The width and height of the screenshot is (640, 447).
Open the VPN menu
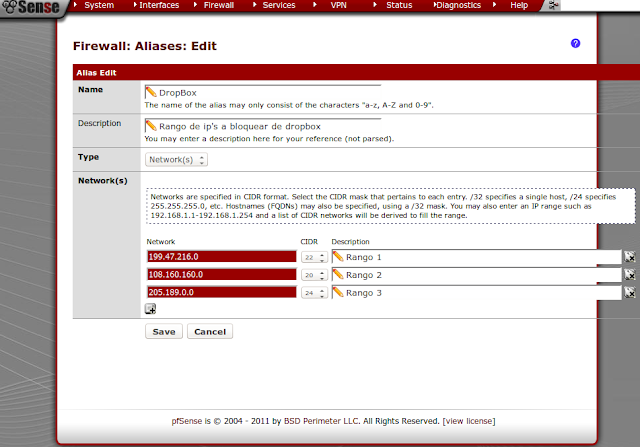coord(338,5)
